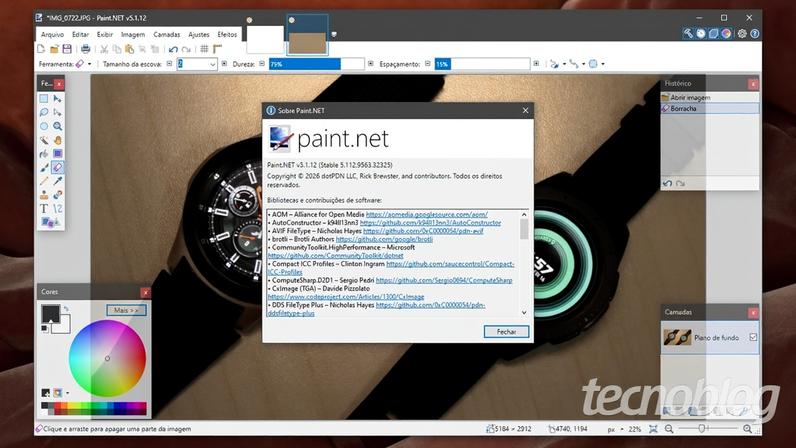Open the Exibir menu

(105, 35)
